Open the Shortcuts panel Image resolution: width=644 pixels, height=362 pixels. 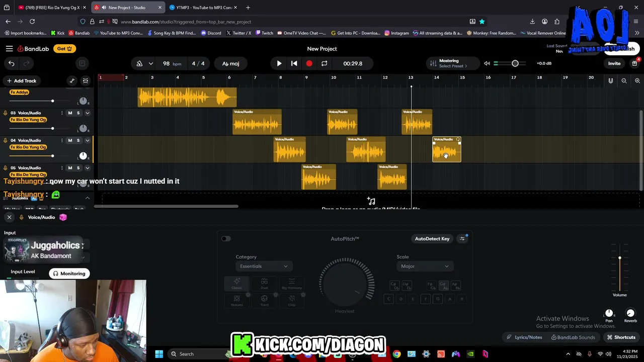[621, 337]
